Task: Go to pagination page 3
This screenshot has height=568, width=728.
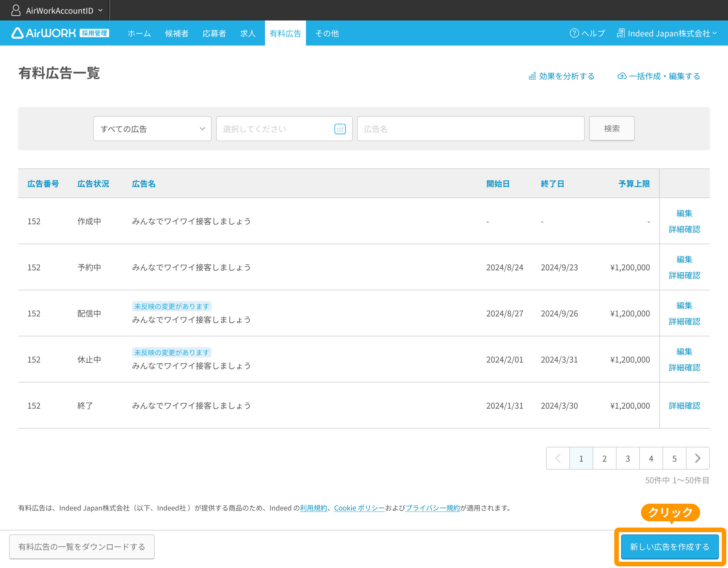Action: tap(628, 458)
